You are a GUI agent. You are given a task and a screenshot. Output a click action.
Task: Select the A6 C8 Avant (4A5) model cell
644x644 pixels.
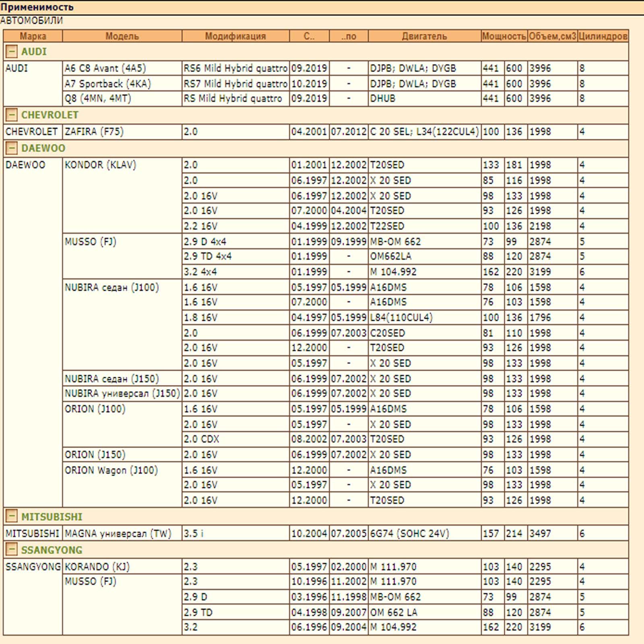[x=105, y=68]
